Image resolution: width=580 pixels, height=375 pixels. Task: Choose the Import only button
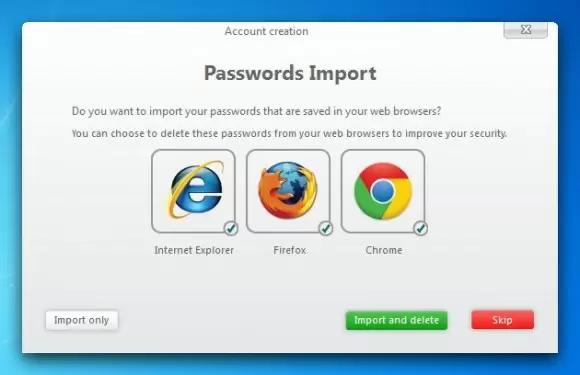[x=82, y=320]
